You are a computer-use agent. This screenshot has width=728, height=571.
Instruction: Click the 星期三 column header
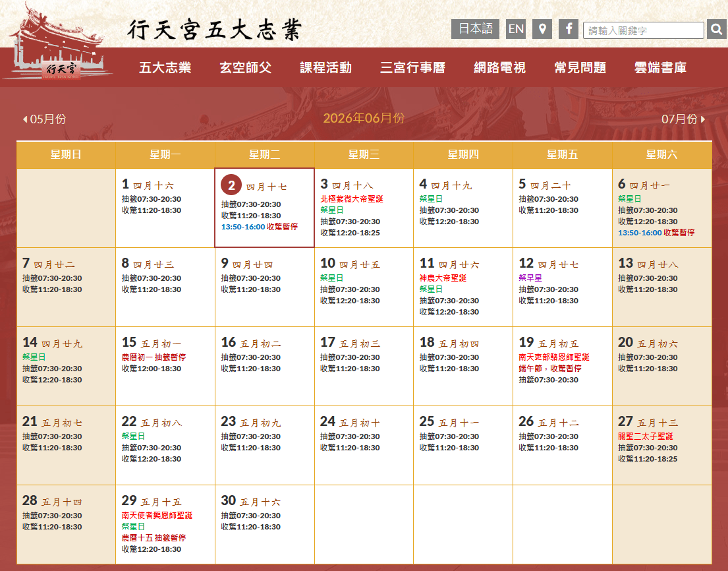[x=364, y=155]
